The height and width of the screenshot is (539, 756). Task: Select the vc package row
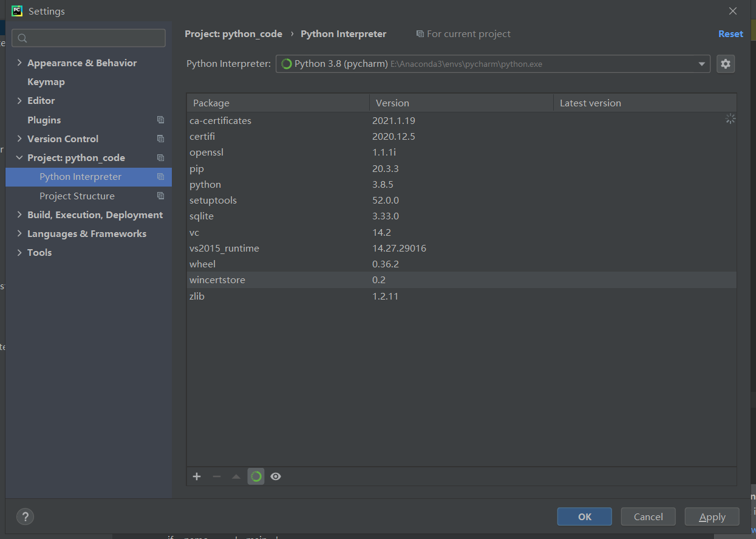tap(461, 232)
